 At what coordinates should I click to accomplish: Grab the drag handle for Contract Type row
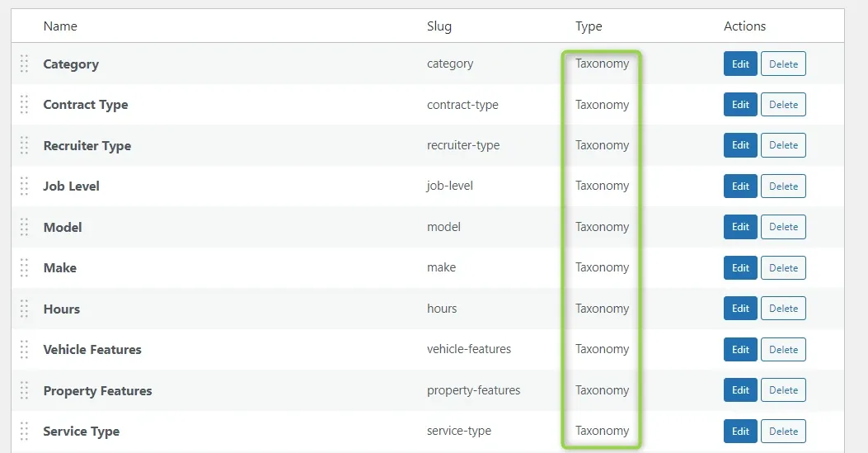[x=25, y=105]
